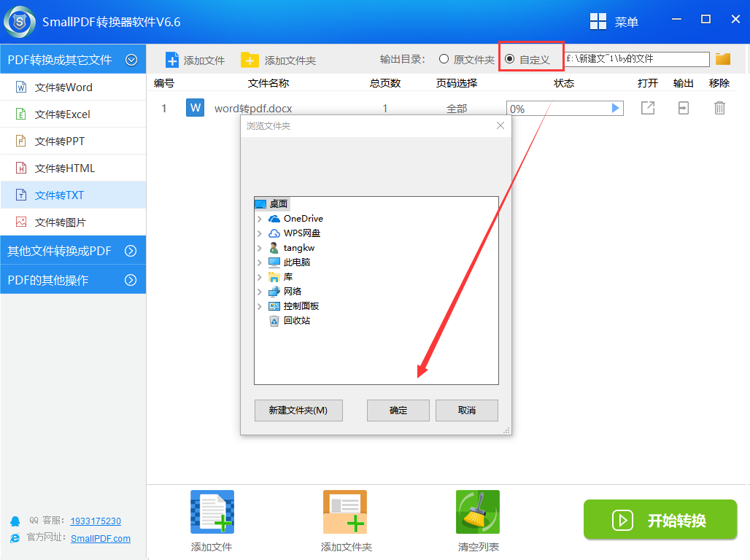Open the 菜单 grid icon
This screenshot has width=750, height=560.
pyautogui.click(x=598, y=22)
